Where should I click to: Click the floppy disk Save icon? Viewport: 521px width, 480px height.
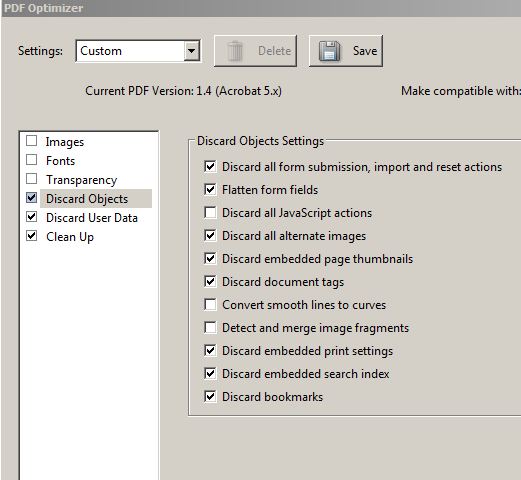point(329,51)
